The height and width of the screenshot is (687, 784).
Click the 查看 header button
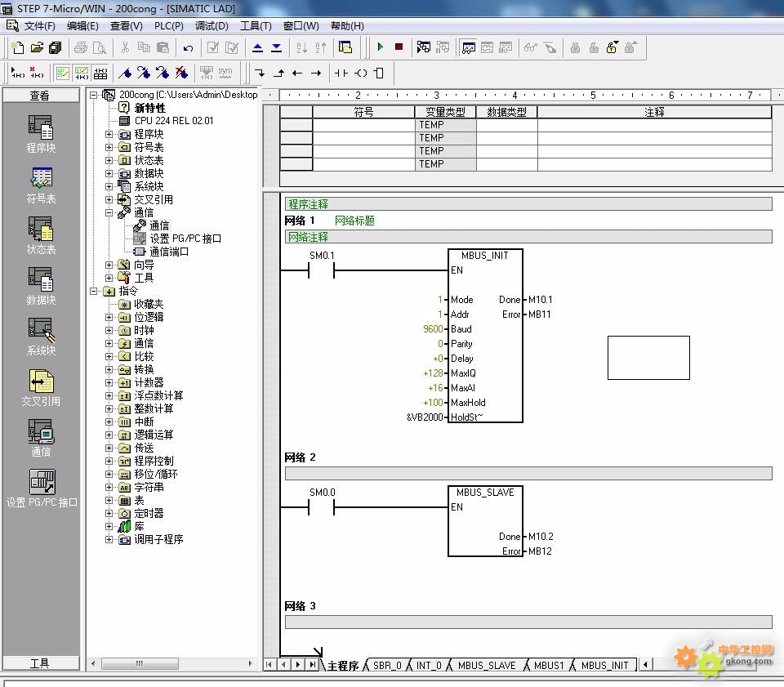coord(41,96)
